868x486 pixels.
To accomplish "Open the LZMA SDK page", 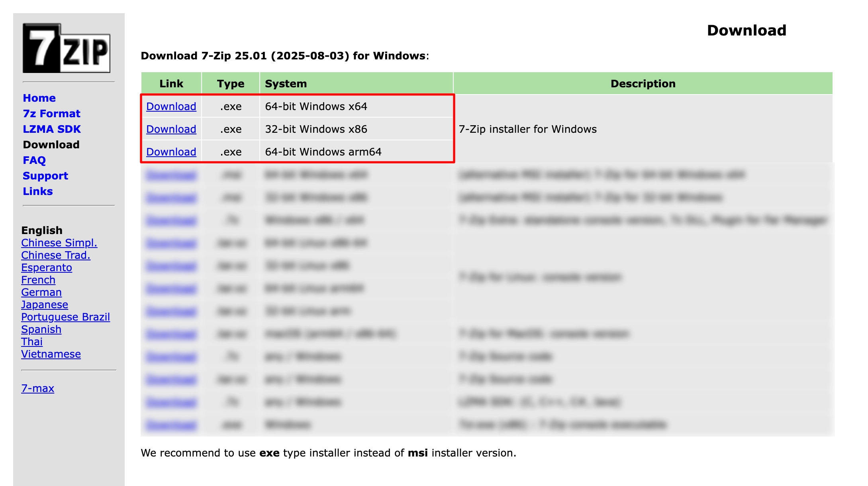I will pyautogui.click(x=52, y=129).
